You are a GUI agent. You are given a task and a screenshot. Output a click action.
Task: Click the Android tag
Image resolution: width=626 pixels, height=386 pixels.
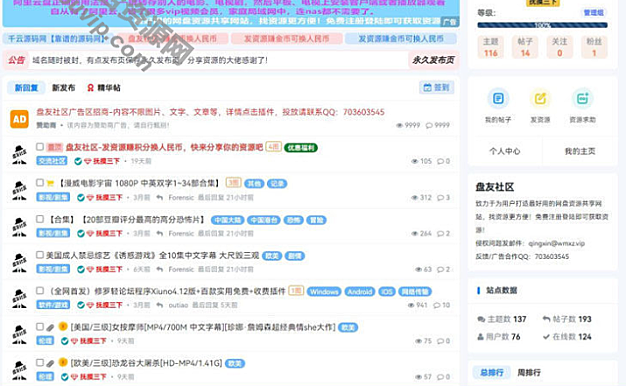tap(359, 292)
